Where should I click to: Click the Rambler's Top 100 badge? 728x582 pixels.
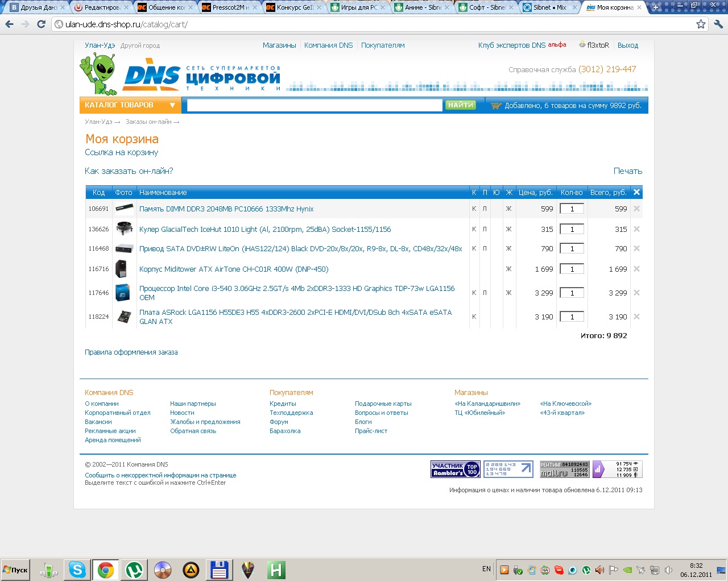click(456, 469)
